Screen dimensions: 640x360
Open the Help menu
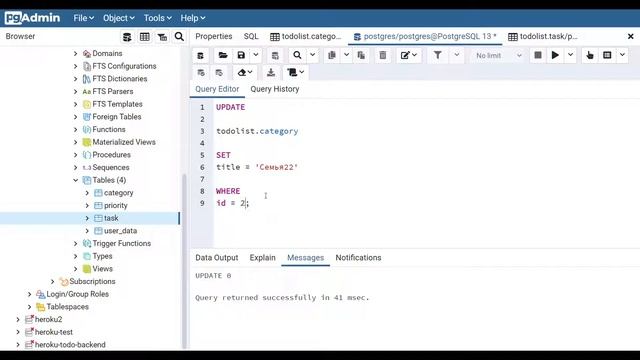click(x=193, y=18)
